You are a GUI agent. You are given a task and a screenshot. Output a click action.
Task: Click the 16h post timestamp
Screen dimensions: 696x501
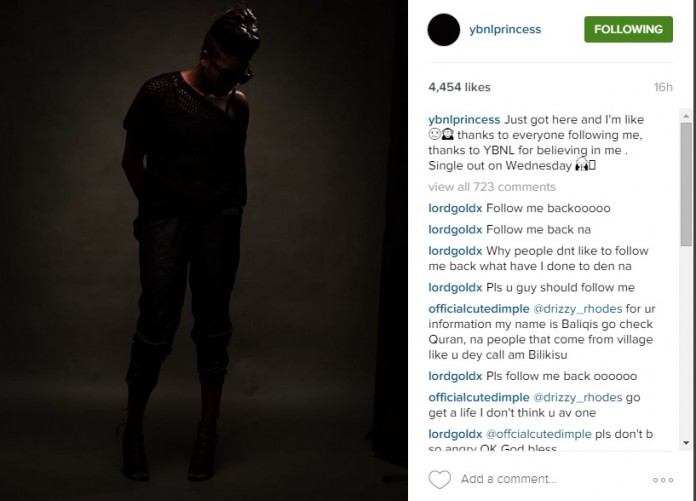(x=663, y=87)
